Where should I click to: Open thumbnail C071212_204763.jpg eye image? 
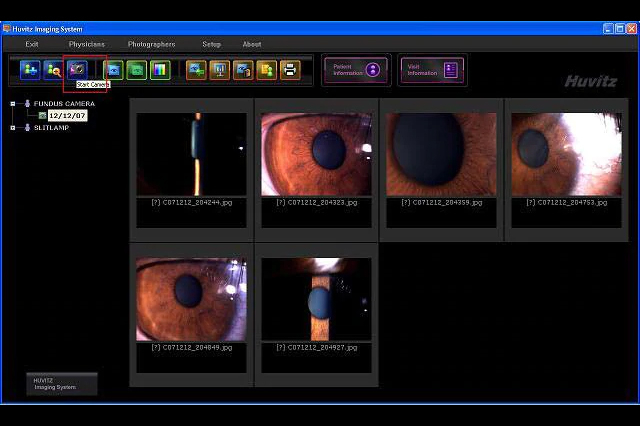567,154
